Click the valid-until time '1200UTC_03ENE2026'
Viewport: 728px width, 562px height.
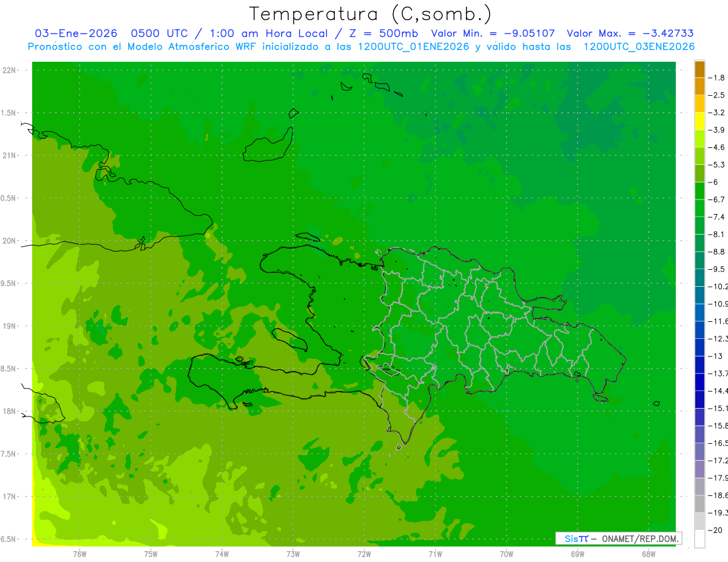click(x=639, y=47)
